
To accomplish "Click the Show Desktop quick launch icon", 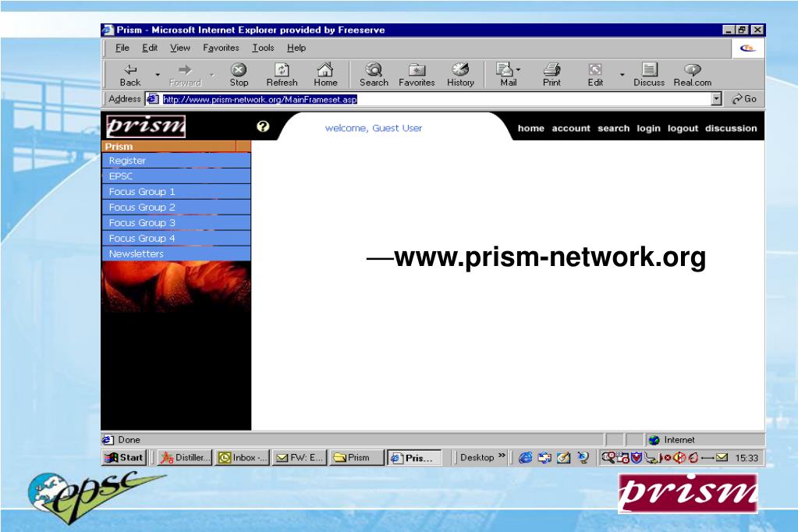I will tap(563, 458).
